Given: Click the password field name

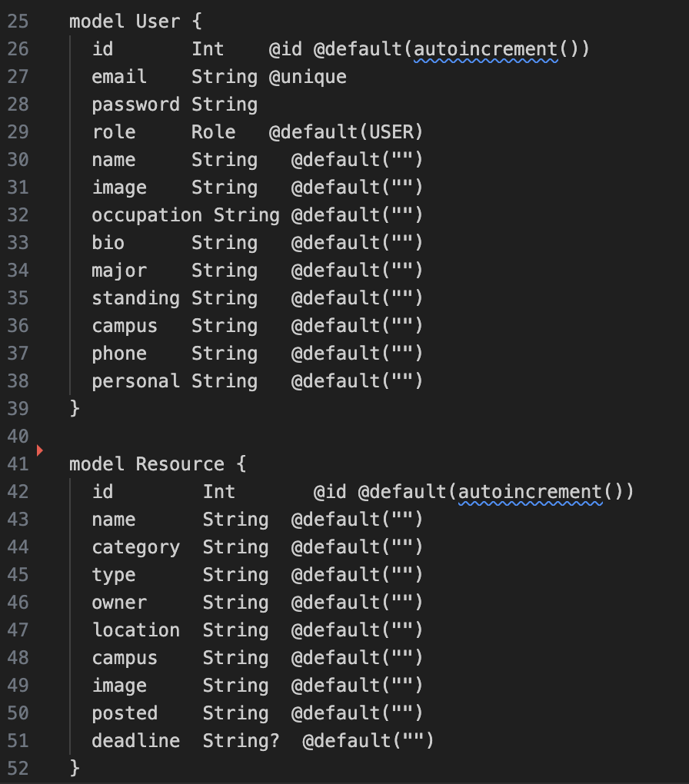Looking at the screenshot, I should pyautogui.click(x=135, y=105).
